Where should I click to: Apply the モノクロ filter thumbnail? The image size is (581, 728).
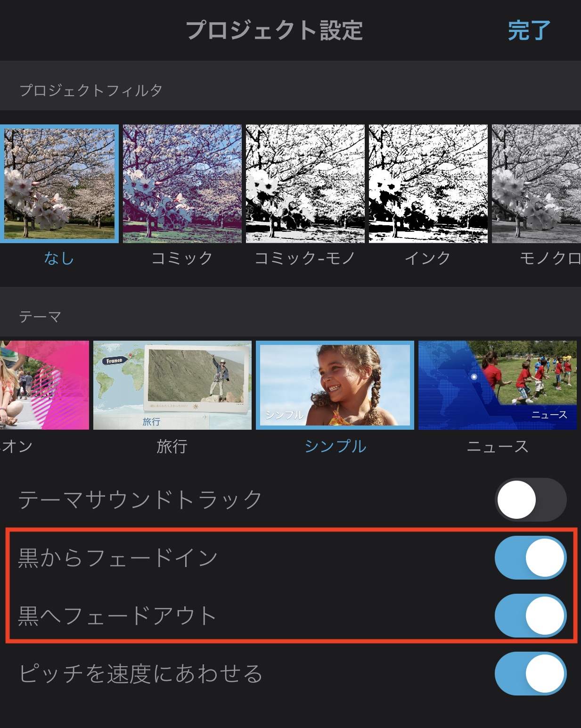(537, 184)
